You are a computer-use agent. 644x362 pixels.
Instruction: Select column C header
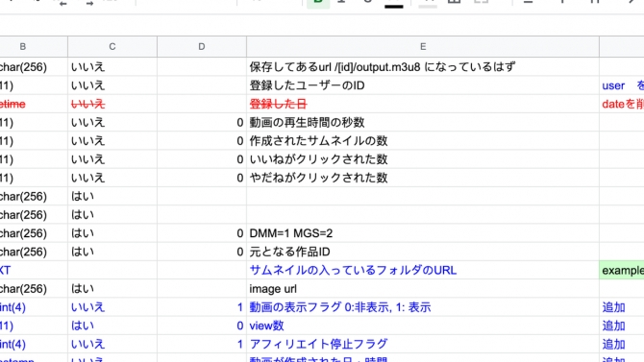tap(112, 47)
